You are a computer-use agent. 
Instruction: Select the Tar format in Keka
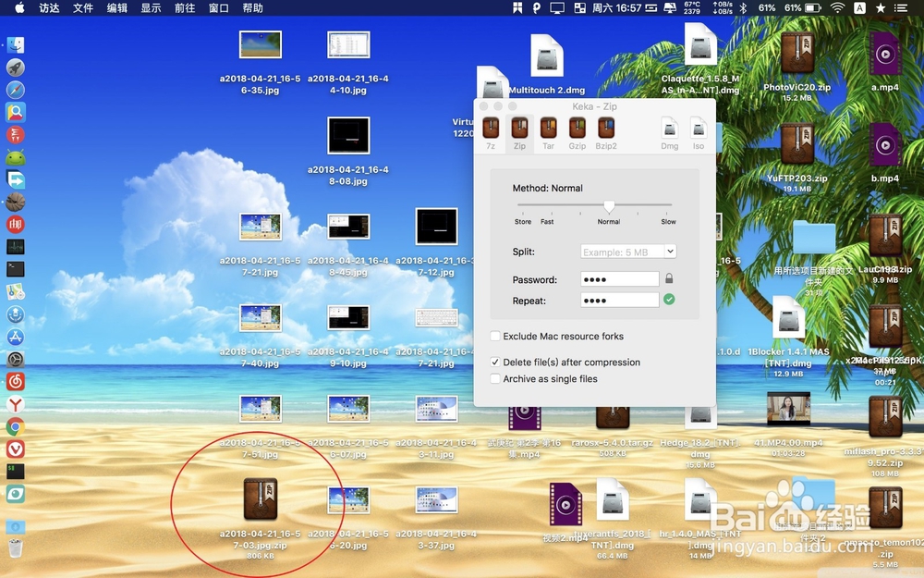click(x=548, y=133)
